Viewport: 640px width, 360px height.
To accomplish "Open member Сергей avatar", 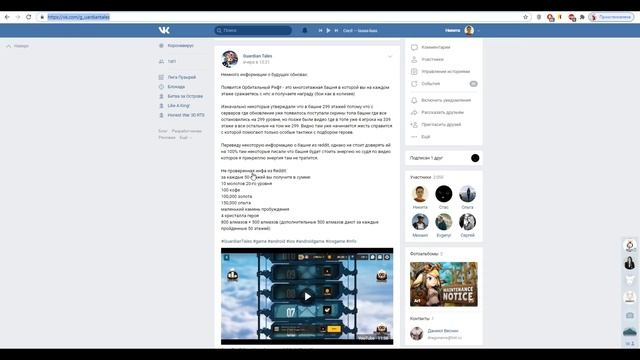I will (x=467, y=222).
